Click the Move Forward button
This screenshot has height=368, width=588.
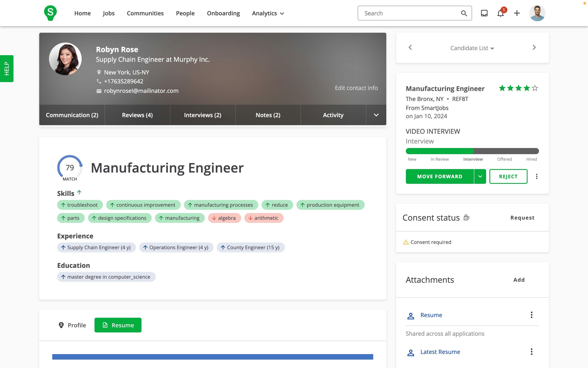[x=440, y=176]
